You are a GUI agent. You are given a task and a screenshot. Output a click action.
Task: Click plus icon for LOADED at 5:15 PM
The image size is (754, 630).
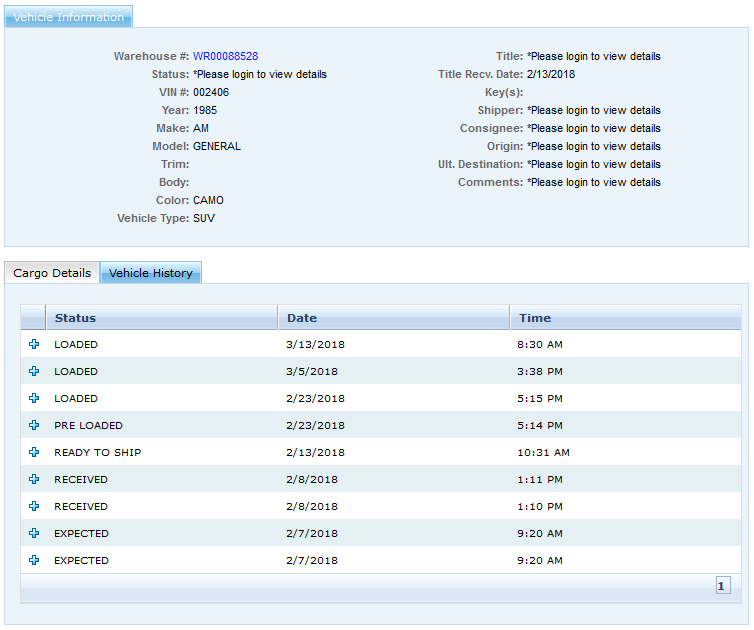pos(34,398)
